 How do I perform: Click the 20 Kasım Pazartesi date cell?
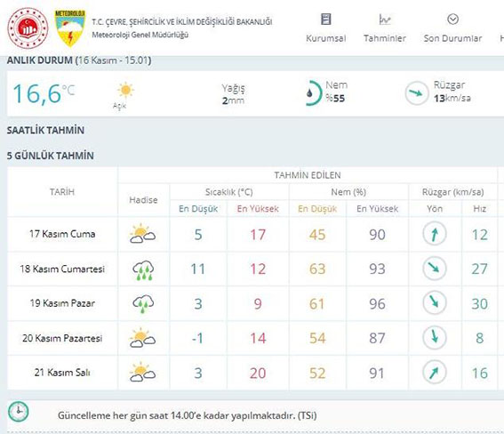[62, 338]
